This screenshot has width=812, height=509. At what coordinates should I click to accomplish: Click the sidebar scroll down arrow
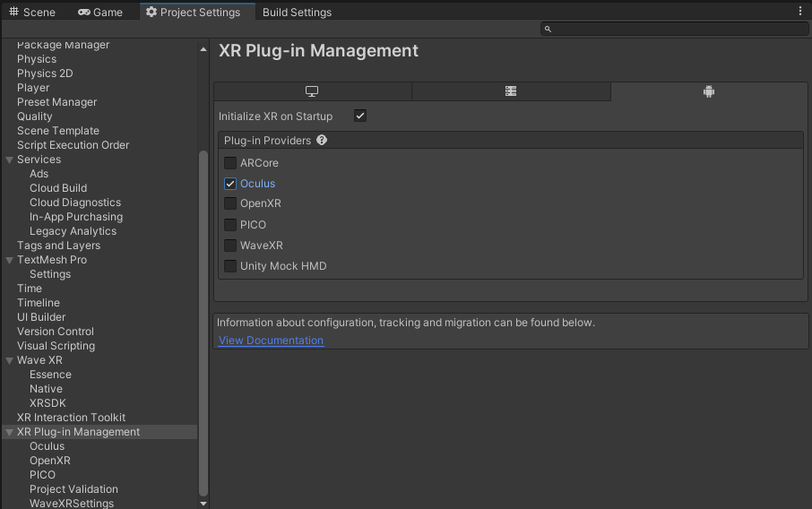[x=203, y=504]
